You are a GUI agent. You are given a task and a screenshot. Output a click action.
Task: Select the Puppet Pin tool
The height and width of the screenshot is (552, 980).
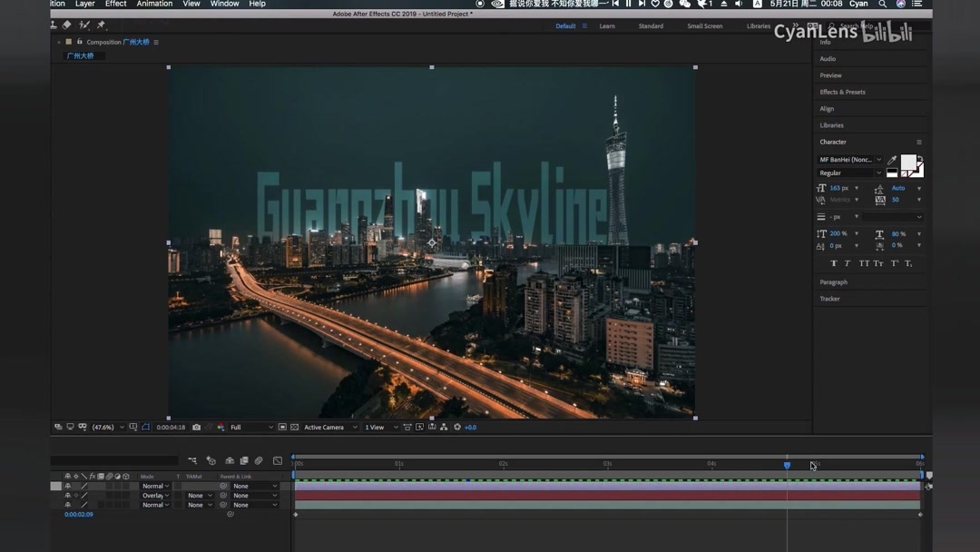[x=100, y=25]
